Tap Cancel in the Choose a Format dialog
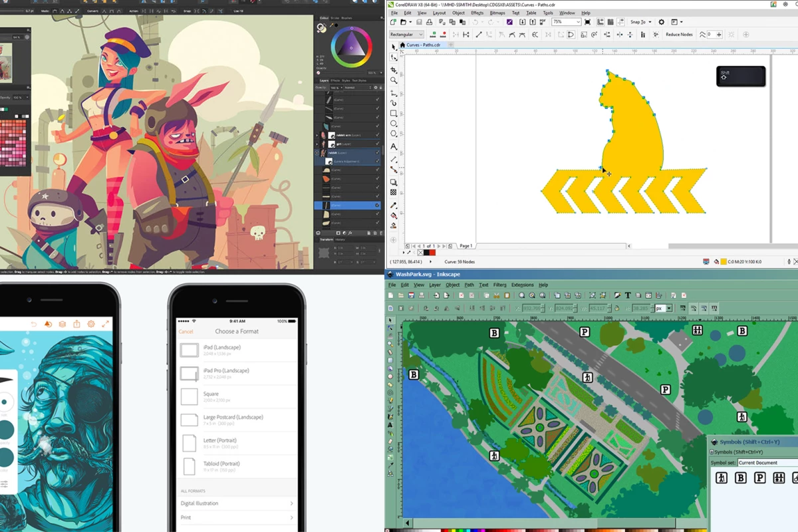 pos(186,331)
